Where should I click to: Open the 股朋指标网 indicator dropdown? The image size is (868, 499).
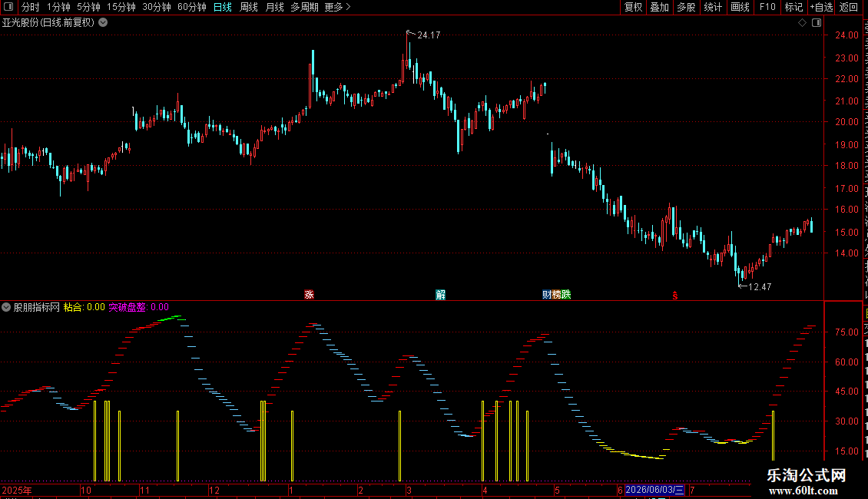(6, 307)
